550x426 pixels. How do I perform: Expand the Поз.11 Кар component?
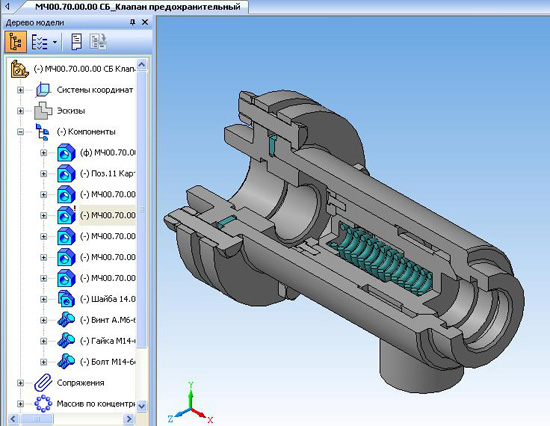pos(43,174)
